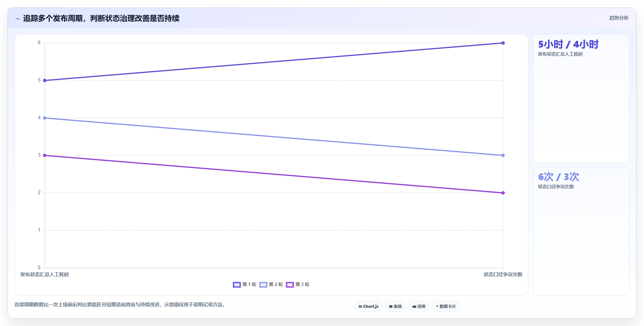Click 第 1 轮 data point at value 6

tap(503, 43)
